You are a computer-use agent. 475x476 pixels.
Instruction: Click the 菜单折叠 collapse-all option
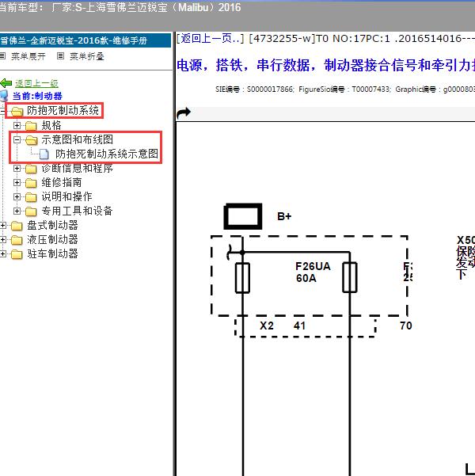coord(87,56)
